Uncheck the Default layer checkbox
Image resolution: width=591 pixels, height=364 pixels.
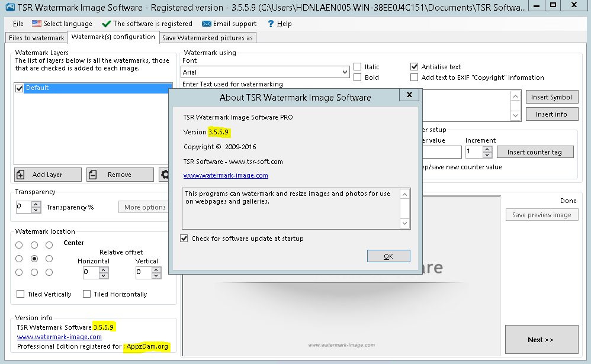[19, 88]
